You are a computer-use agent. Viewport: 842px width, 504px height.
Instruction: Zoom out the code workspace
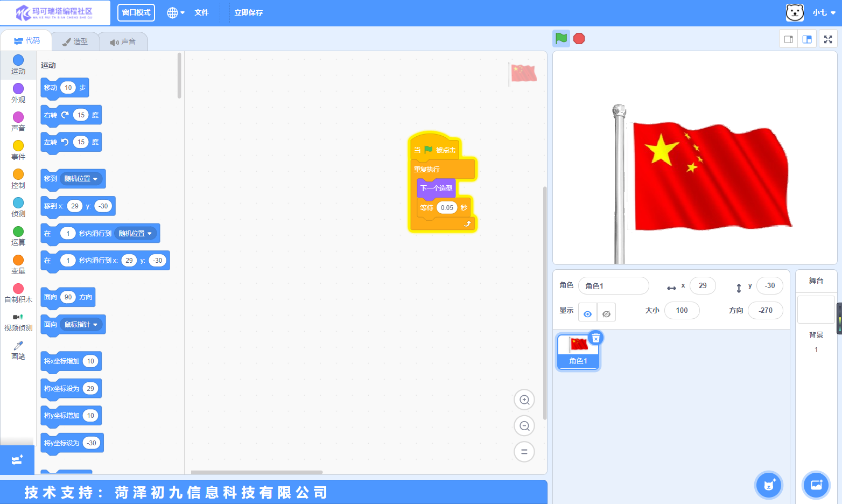pyautogui.click(x=524, y=426)
